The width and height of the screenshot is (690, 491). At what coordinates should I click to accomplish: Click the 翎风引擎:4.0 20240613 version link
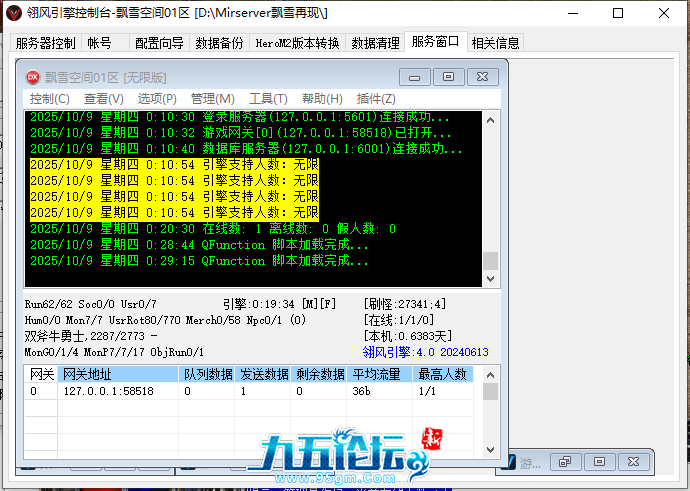coord(425,352)
